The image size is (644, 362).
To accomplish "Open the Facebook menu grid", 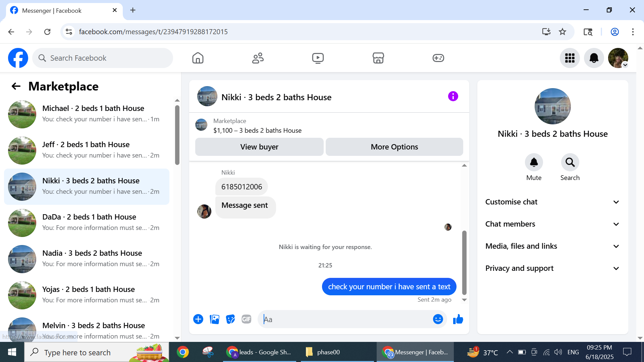I will click(x=570, y=58).
